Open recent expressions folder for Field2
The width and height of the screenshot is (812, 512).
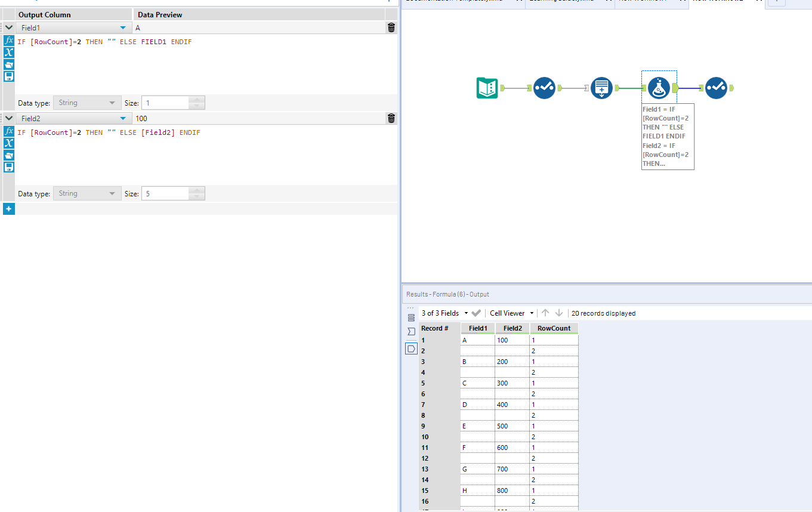(9, 155)
